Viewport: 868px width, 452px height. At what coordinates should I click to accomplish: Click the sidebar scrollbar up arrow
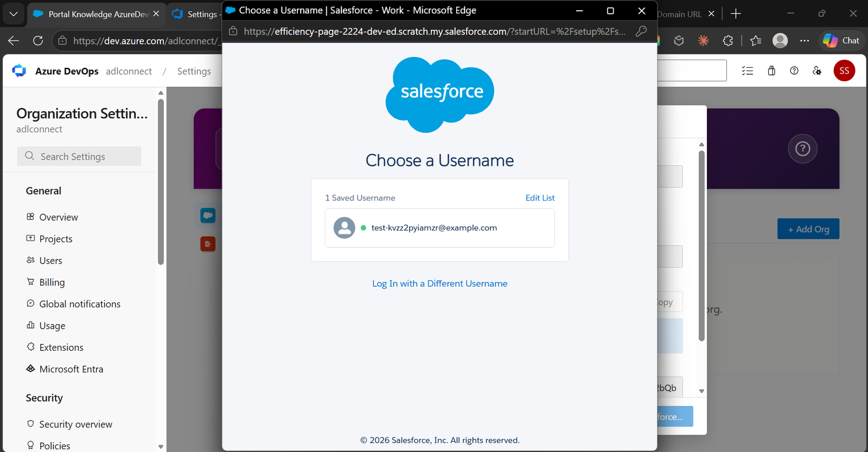[161, 93]
